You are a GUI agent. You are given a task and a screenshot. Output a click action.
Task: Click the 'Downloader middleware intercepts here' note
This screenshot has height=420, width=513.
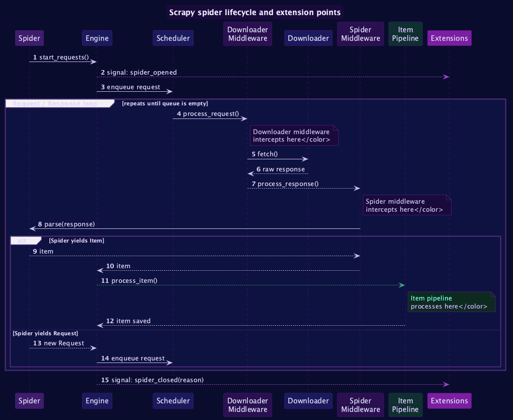coord(294,136)
